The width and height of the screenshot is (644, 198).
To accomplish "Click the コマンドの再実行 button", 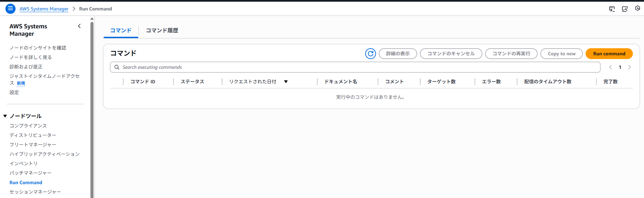I will pos(511,54).
